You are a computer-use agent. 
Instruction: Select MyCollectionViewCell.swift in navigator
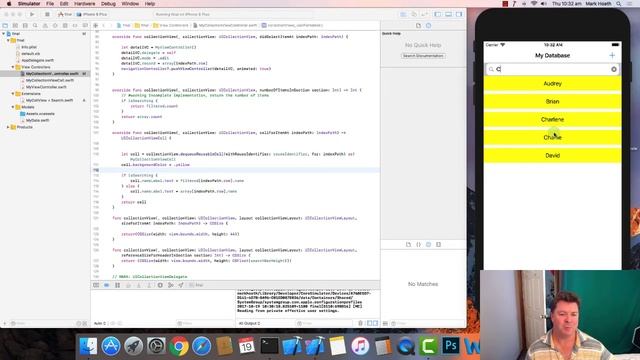[49, 80]
